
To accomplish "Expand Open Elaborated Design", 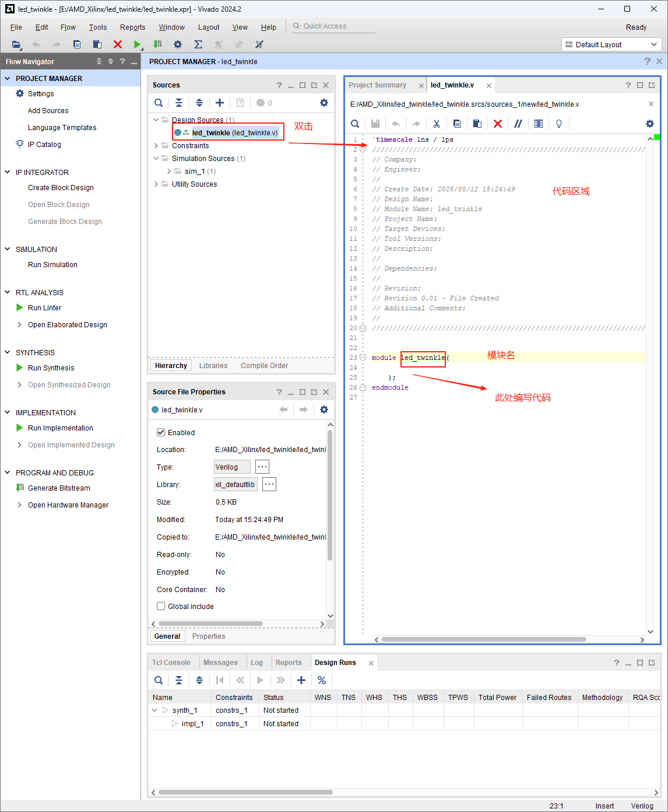I will (x=20, y=325).
